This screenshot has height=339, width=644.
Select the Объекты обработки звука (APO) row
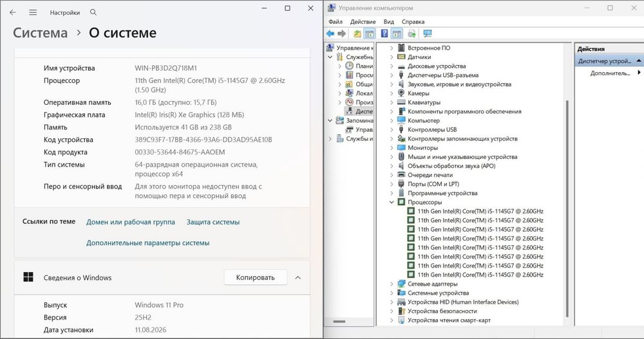(451, 166)
